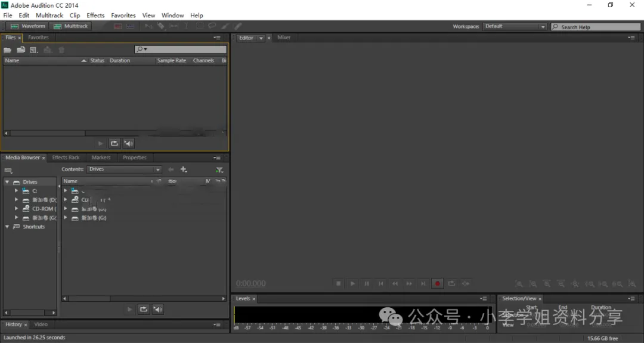Select the Paintbrush Selection tool
The width and height of the screenshot is (644, 343).
pos(225,26)
